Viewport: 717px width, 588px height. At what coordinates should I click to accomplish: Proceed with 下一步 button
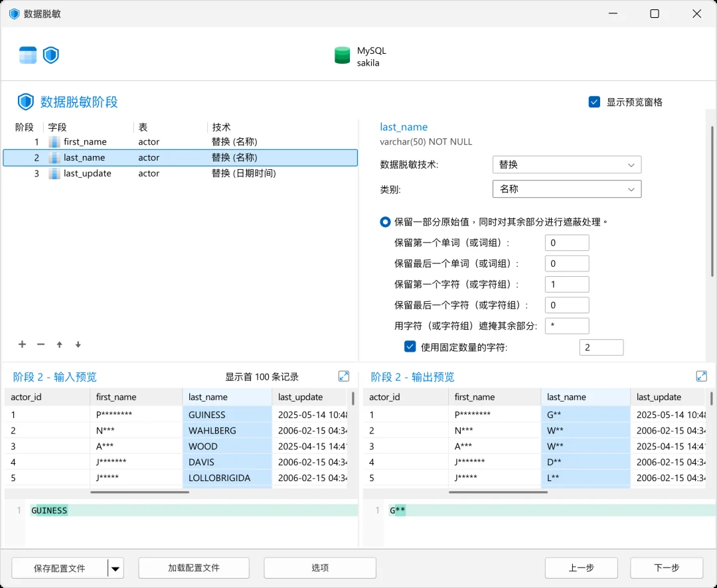[x=667, y=568]
